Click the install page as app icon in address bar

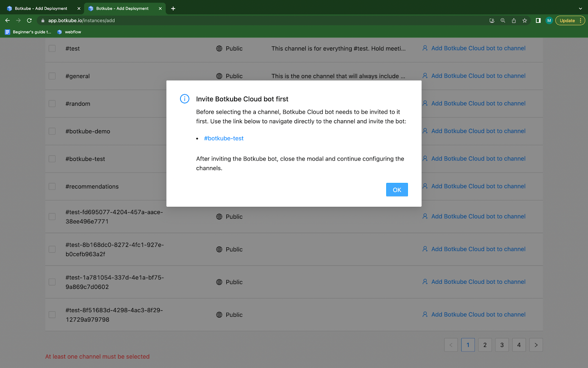coord(491,21)
